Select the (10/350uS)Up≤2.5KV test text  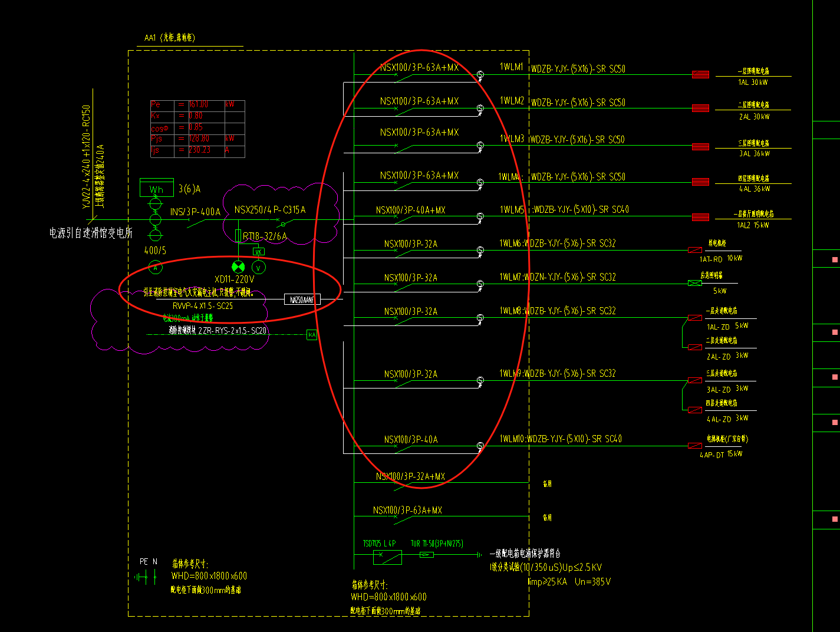click(561, 567)
